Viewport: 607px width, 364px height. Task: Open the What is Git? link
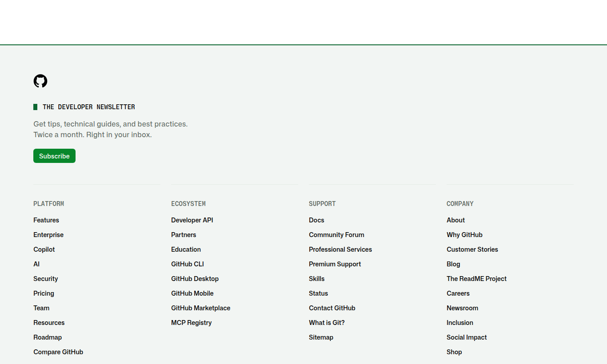coord(327,323)
